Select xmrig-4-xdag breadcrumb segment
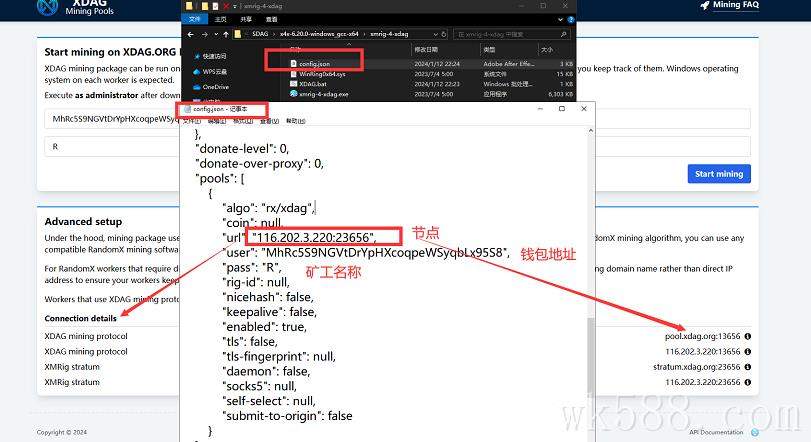The width and height of the screenshot is (811, 442). coord(389,34)
